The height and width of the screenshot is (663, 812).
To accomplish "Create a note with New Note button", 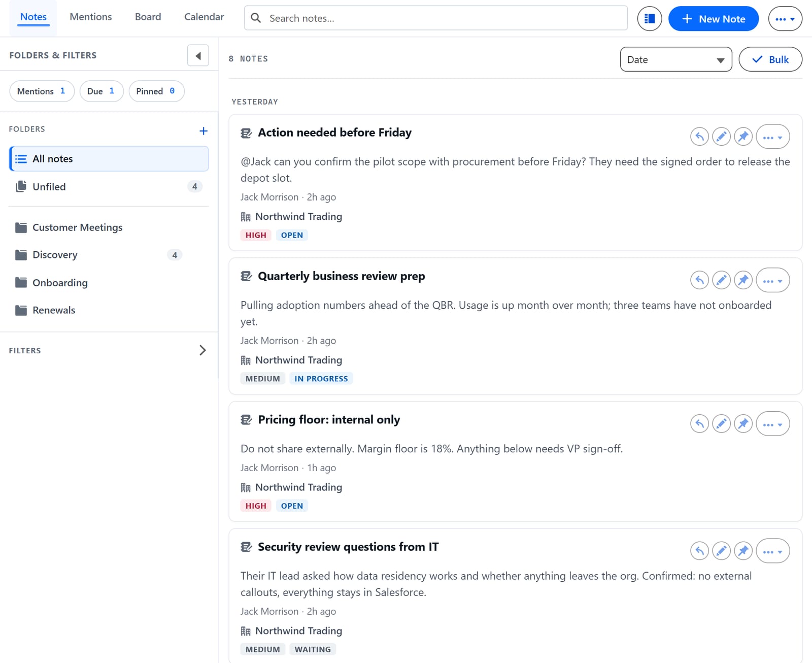I will coord(714,19).
